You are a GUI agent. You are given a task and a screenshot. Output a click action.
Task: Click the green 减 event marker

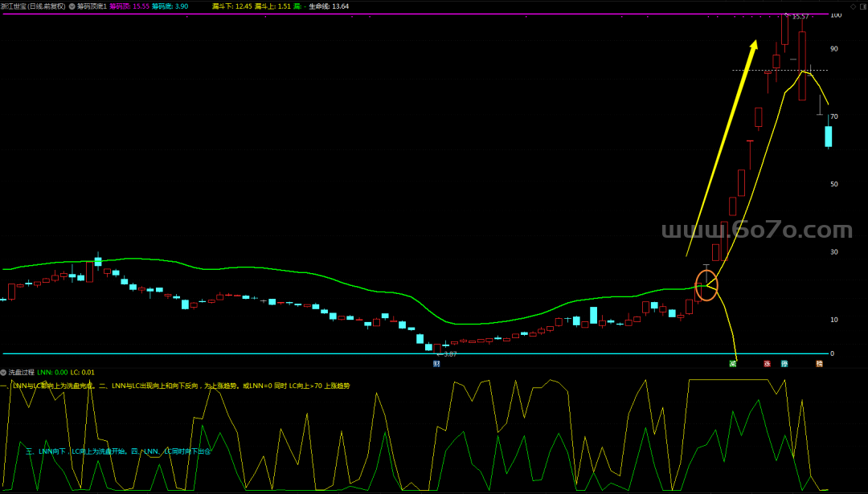pyautogui.click(x=732, y=364)
